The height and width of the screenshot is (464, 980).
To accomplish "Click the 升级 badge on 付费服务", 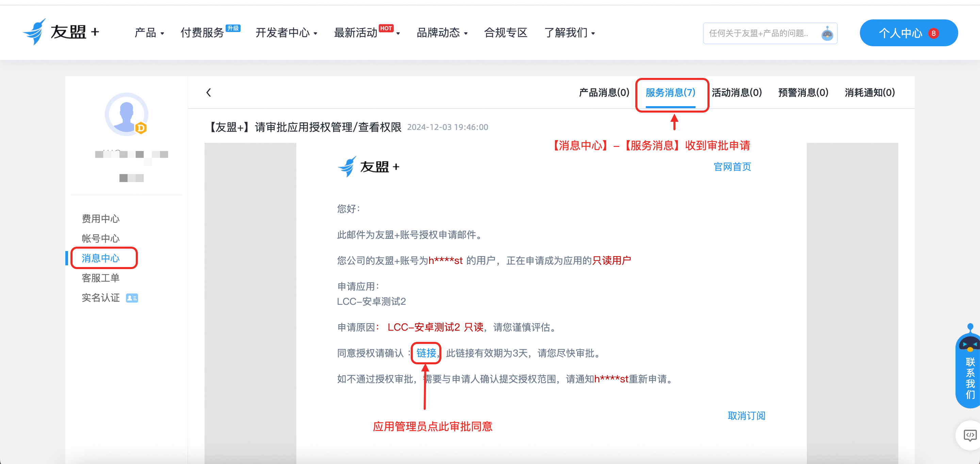I will click(233, 28).
